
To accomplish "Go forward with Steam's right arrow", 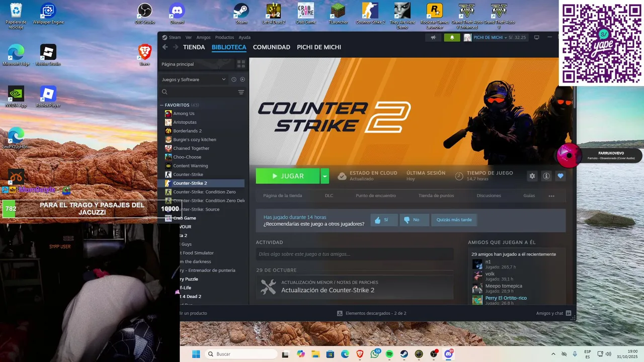I will tap(176, 47).
